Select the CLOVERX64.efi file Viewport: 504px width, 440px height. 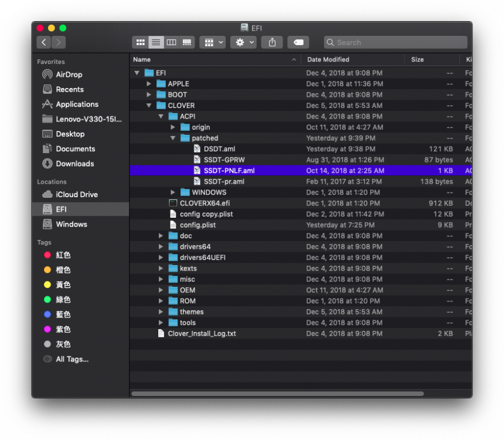[301, 204]
